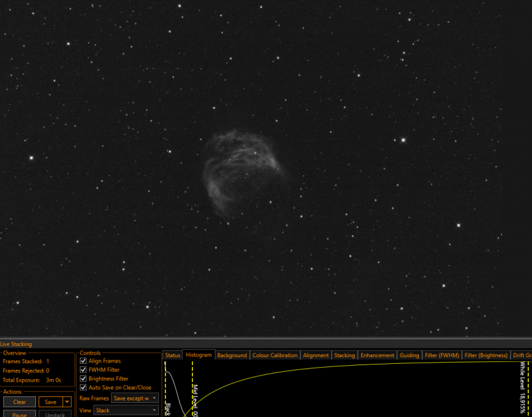Image resolution: width=532 pixels, height=417 pixels.
Task: Click the Clear button
Action: coord(19,402)
